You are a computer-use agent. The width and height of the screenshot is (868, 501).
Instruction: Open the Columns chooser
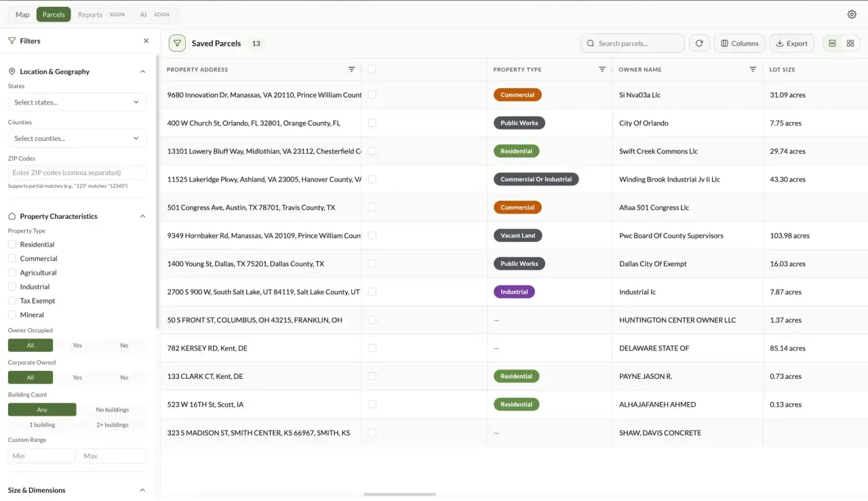[740, 43]
